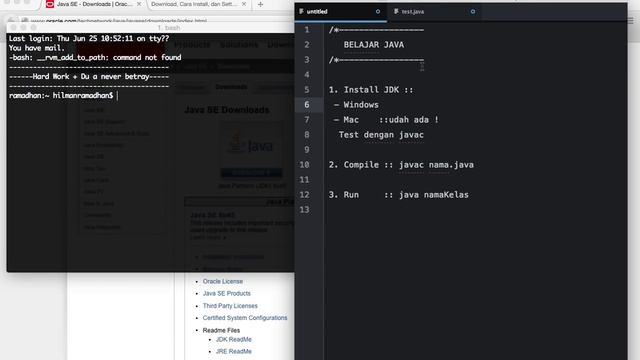Click editor line number 10 in gutter

pos(304,165)
